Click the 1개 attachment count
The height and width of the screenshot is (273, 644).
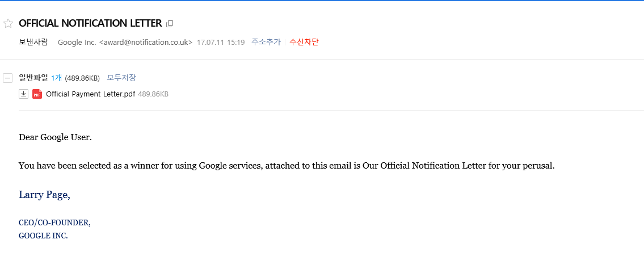tap(56, 78)
